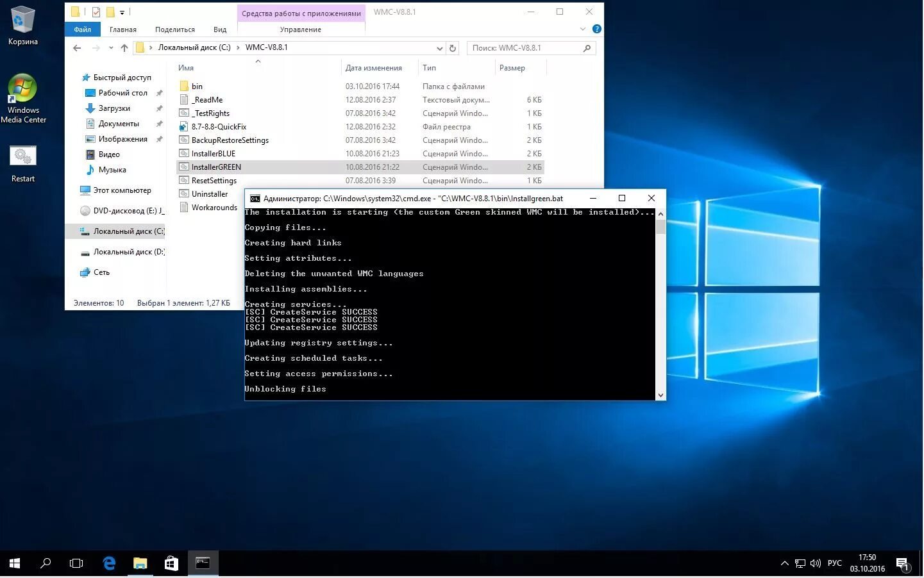The width and height of the screenshot is (924, 578).
Task: Refresh the Explorer address bar
Action: 453,48
